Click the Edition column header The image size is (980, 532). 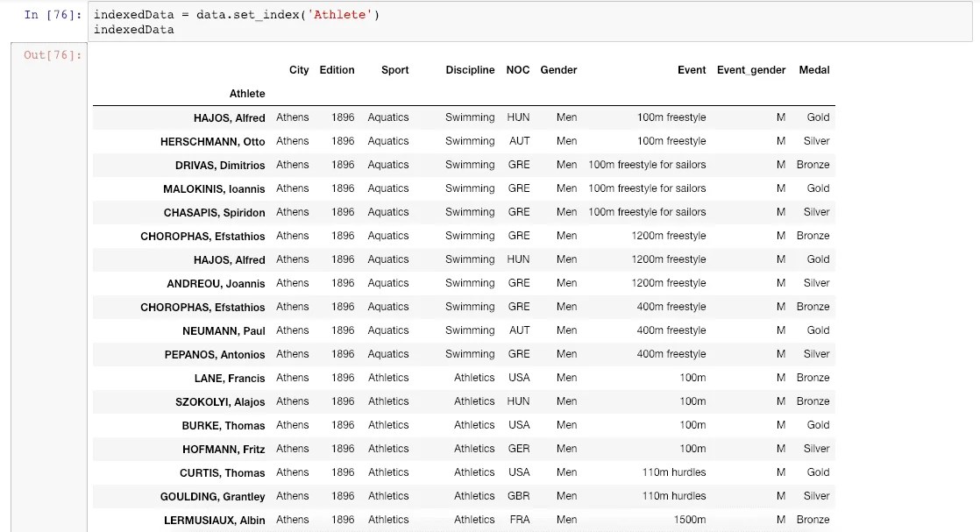click(x=337, y=70)
